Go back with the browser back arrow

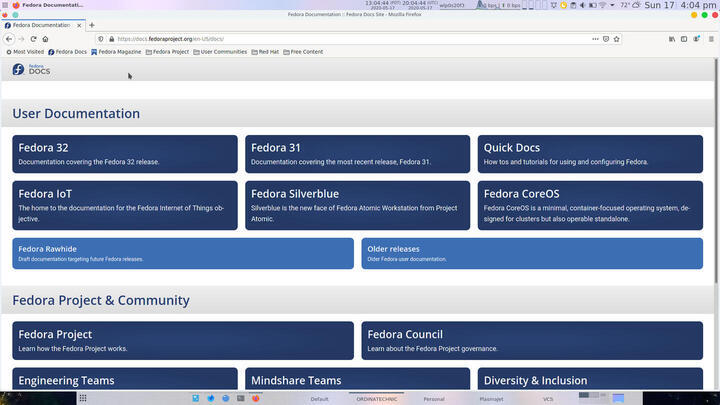coord(9,39)
